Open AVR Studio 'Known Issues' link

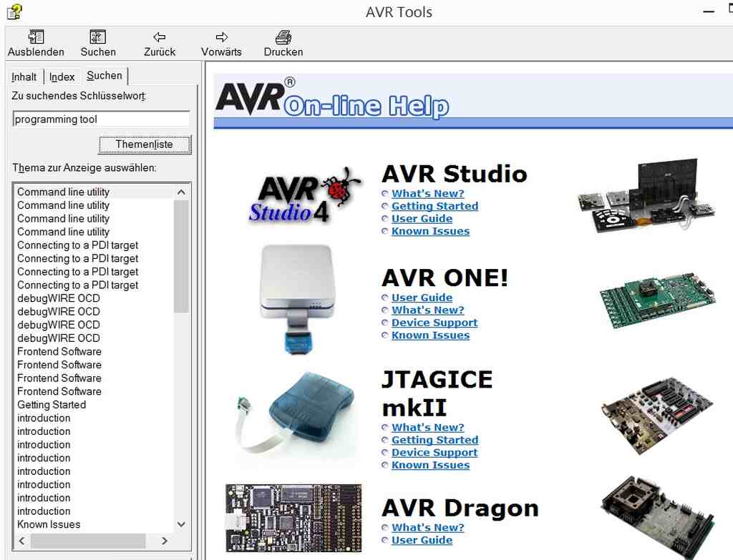tap(430, 231)
